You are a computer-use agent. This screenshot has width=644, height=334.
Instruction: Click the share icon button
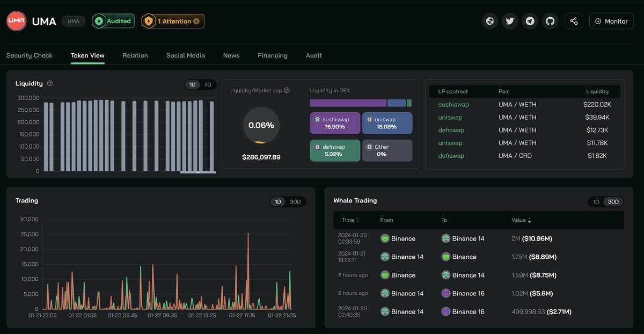point(574,21)
